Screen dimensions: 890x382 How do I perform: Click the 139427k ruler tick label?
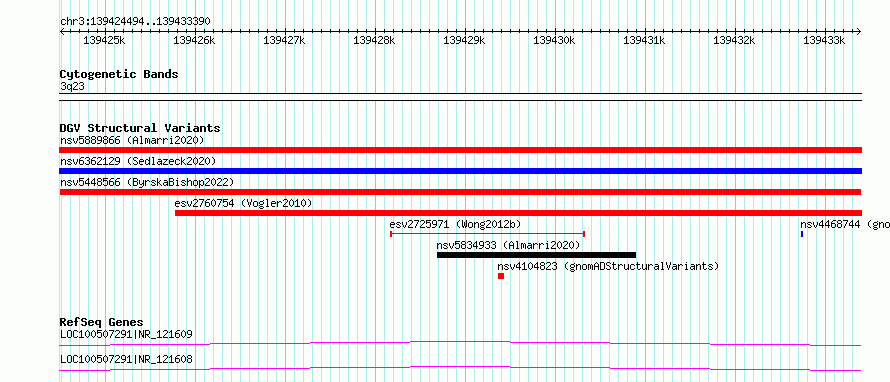pyautogui.click(x=284, y=40)
